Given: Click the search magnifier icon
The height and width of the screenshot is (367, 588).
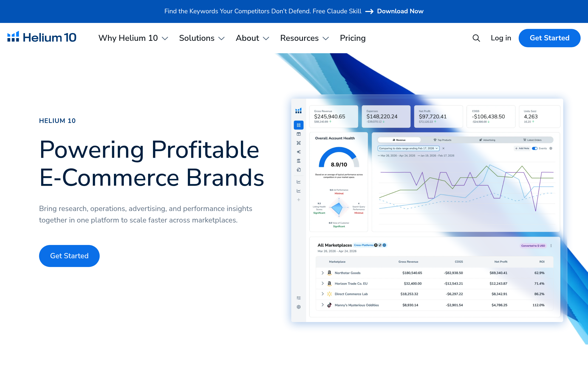Looking at the screenshot, I should click(476, 38).
